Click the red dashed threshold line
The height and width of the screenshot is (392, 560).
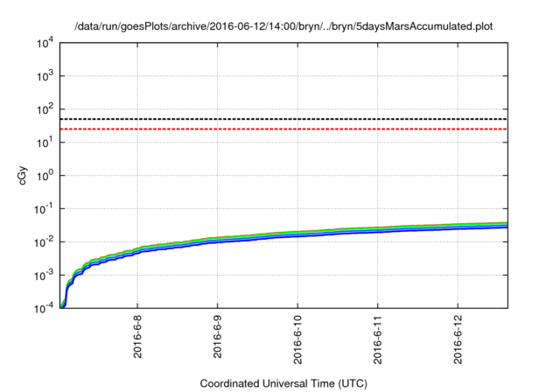[x=283, y=129]
